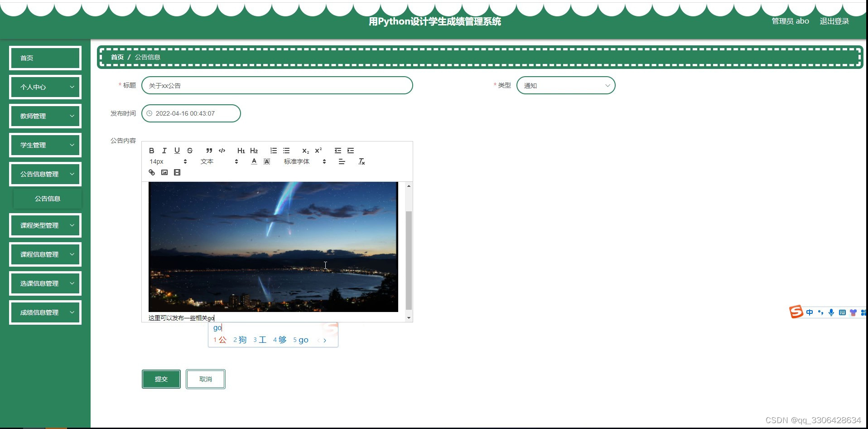This screenshot has height=429, width=868.
Task: Expand the 个人中心 sidebar menu
Action: [x=45, y=87]
